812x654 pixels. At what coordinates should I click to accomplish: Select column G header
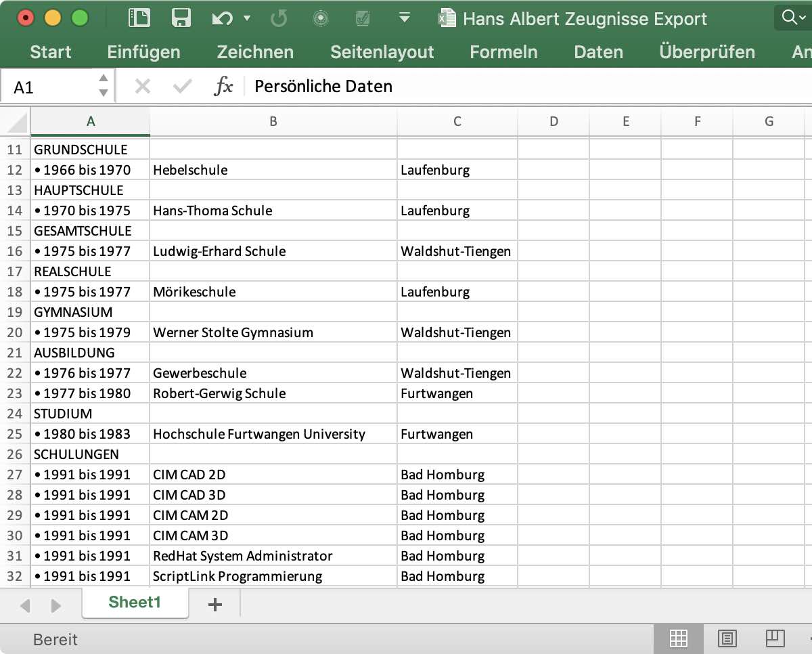769,122
